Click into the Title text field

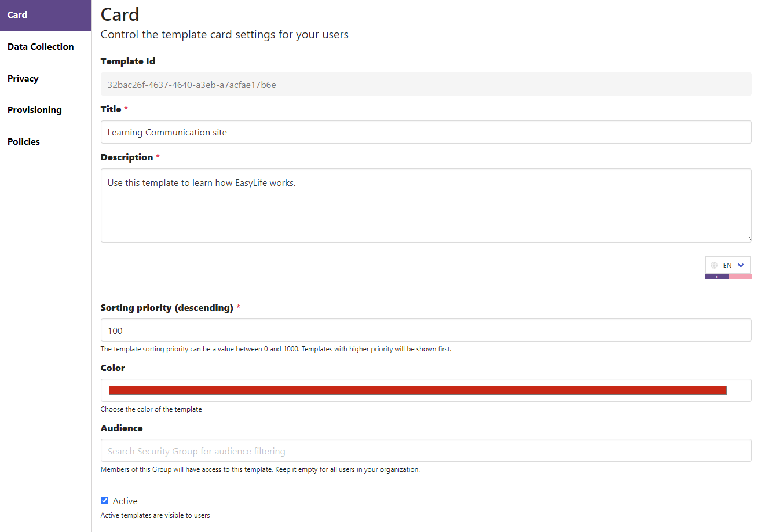[x=426, y=132]
